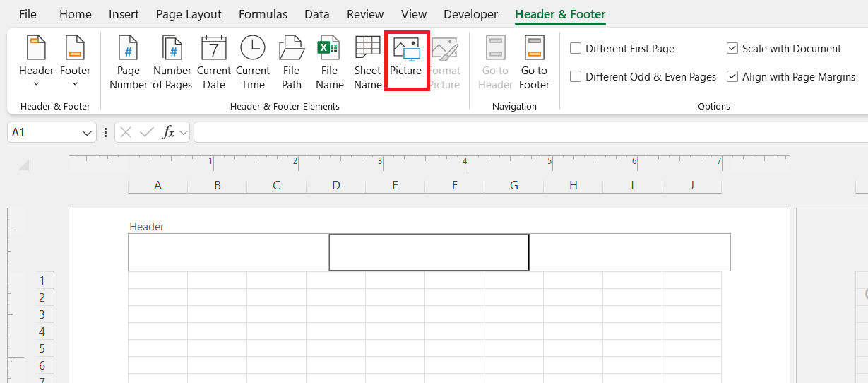The width and height of the screenshot is (868, 383).
Task: Select column D header
Action: [x=336, y=185]
